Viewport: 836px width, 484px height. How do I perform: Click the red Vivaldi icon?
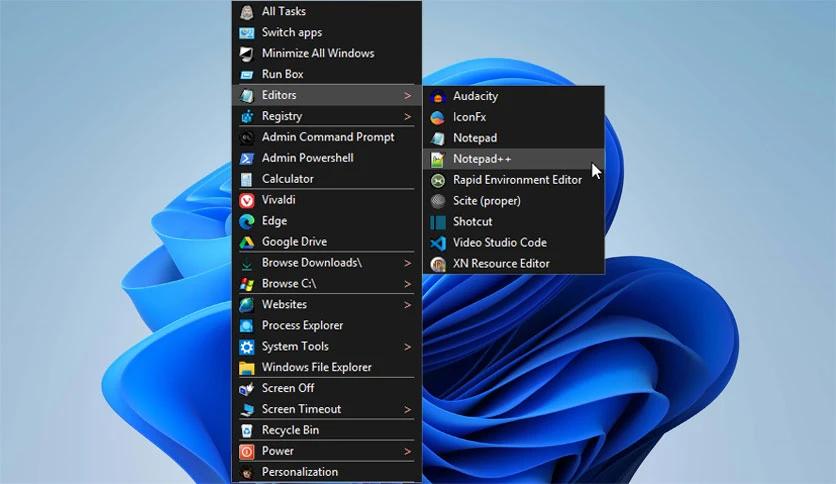(246, 200)
